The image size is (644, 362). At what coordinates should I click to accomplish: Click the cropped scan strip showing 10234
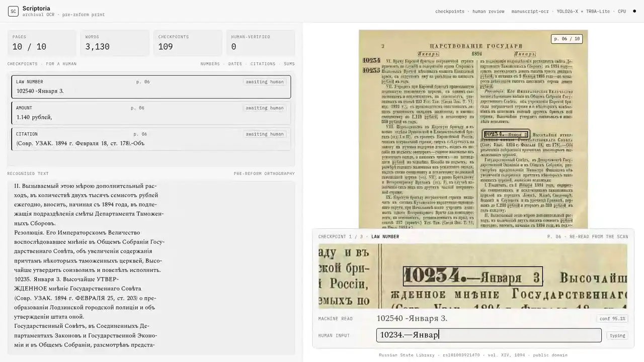coord(473,276)
